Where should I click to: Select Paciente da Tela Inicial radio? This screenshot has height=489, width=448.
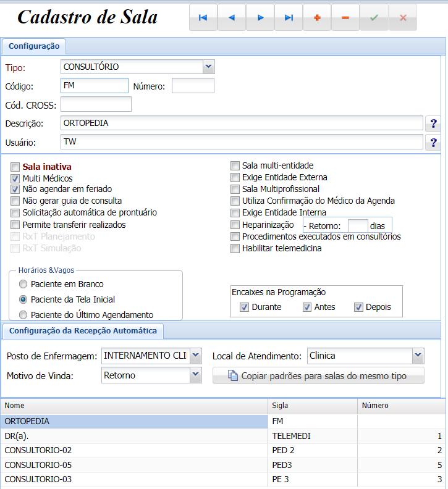coord(23,299)
